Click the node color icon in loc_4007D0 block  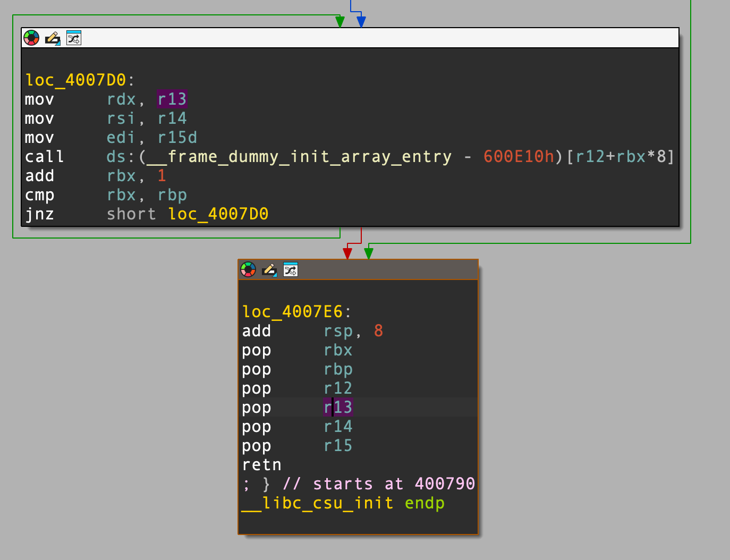click(32, 38)
